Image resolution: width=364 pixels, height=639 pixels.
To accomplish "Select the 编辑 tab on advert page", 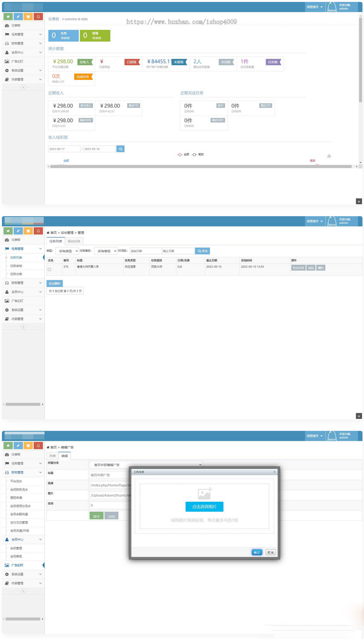I will click(x=64, y=456).
